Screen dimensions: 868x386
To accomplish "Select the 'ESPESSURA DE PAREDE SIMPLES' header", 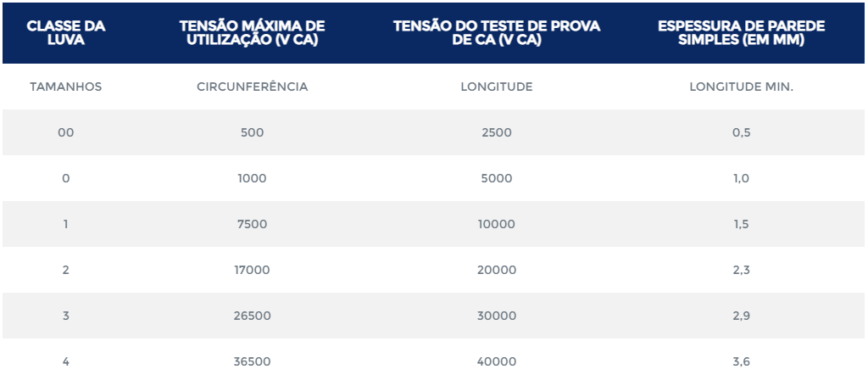I will (x=742, y=32).
